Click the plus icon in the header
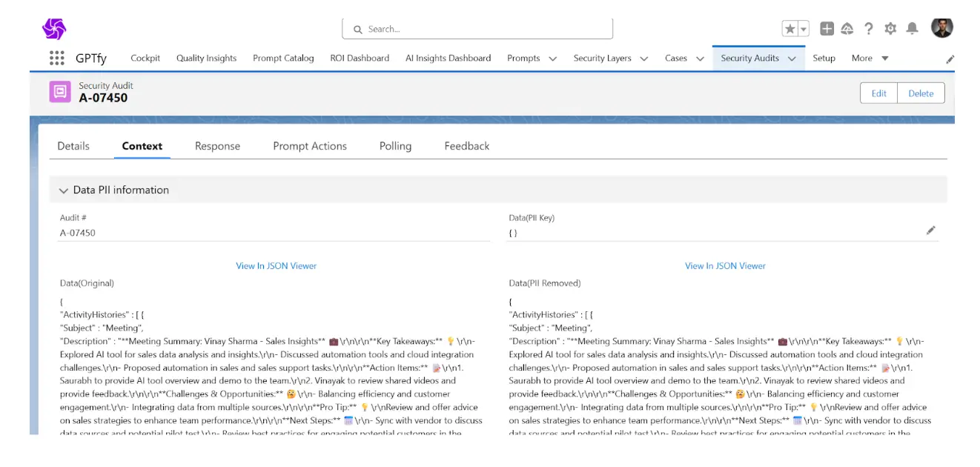This screenshot has height=467, width=980. coord(827,28)
